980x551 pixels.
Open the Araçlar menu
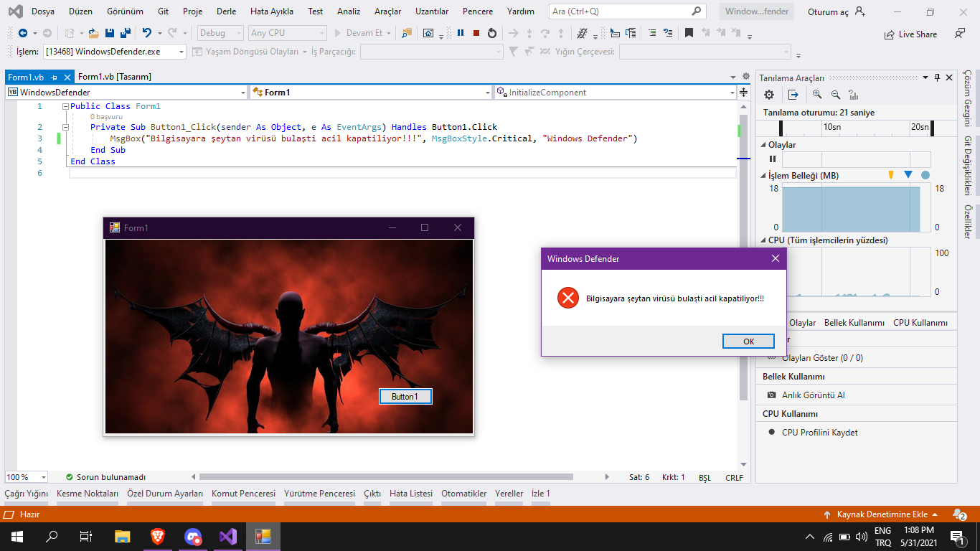coord(388,11)
